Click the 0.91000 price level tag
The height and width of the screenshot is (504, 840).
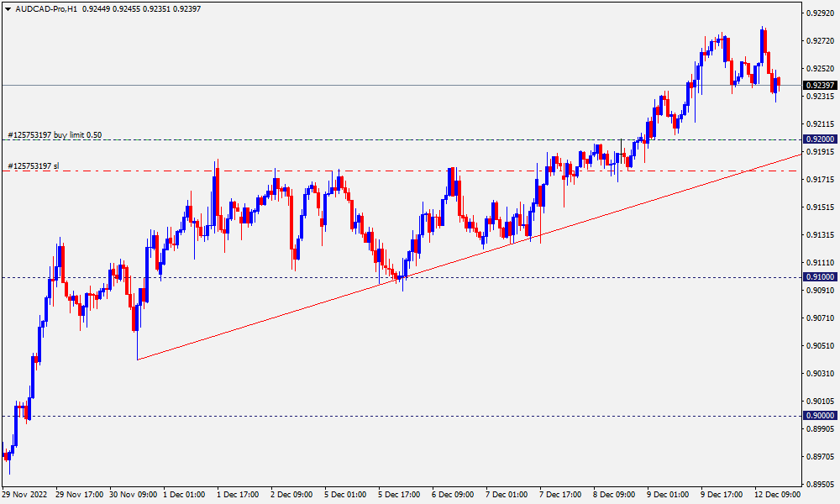pyautogui.click(x=820, y=277)
